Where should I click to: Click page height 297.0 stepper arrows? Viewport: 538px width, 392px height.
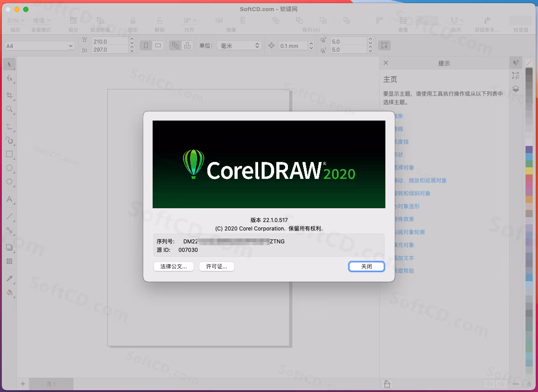[x=132, y=50]
